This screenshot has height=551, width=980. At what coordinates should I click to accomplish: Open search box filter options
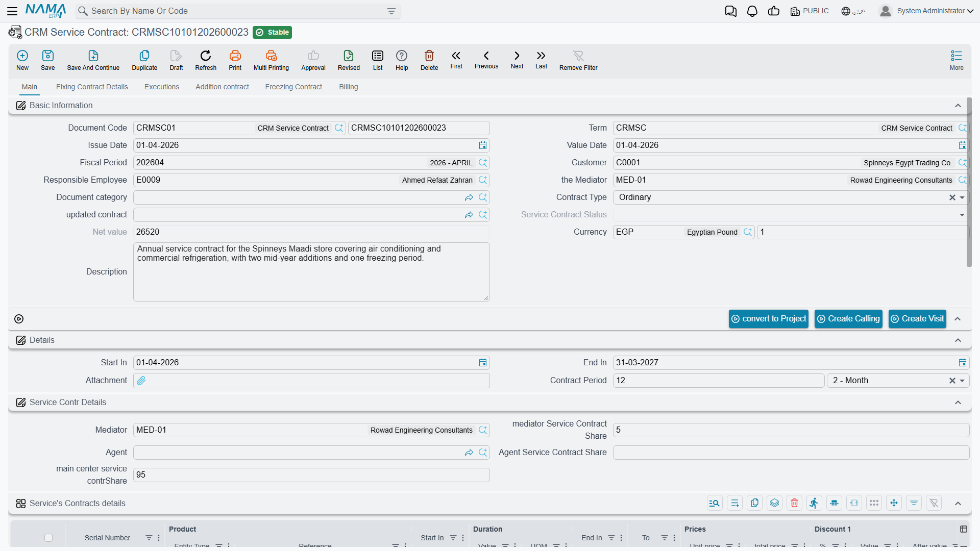[x=391, y=11]
